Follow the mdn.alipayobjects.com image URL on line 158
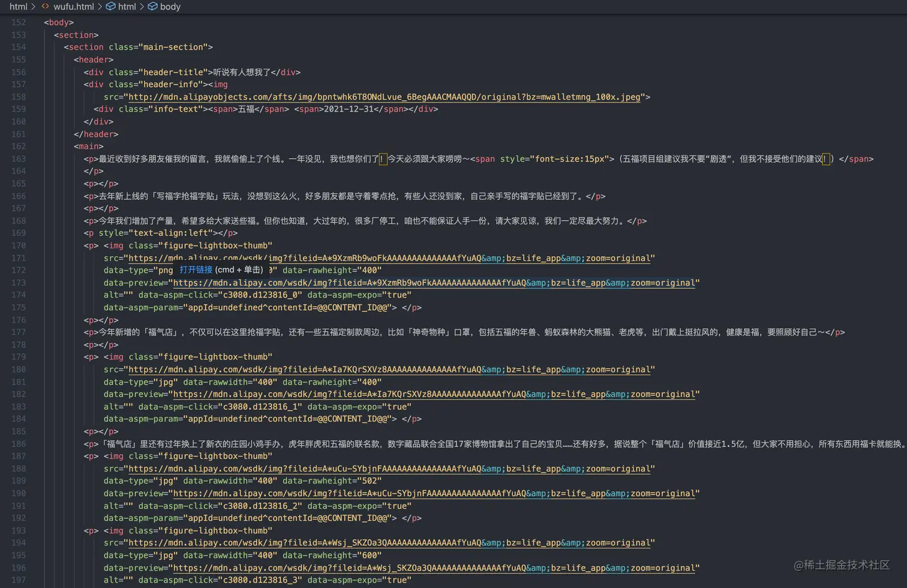The height and width of the screenshot is (588, 907). pyautogui.click(x=385, y=97)
